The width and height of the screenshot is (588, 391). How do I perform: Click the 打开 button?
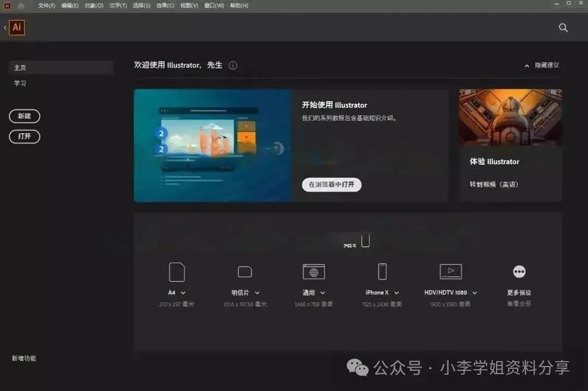pos(24,136)
